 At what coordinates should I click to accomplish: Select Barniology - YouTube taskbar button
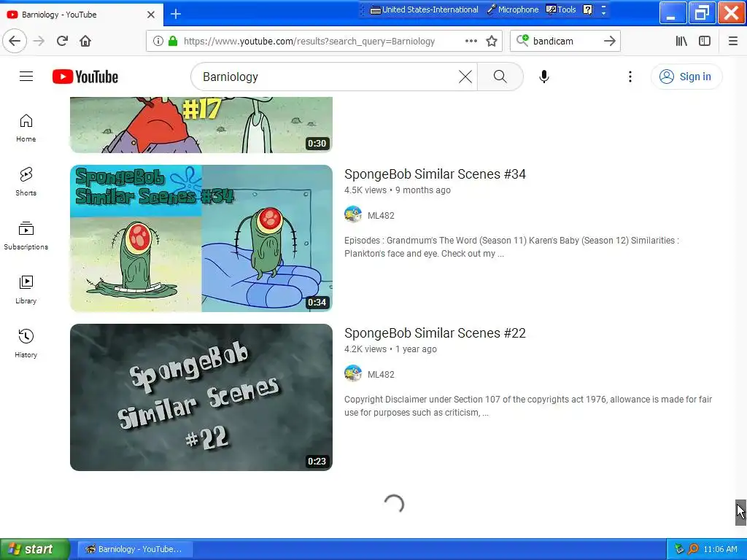[x=136, y=549]
